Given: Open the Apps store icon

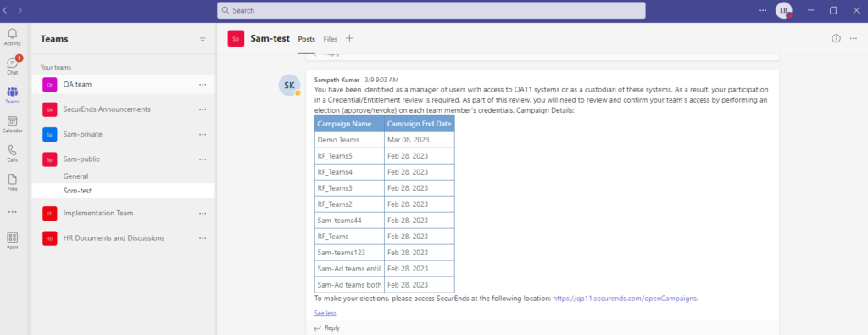Looking at the screenshot, I should click(x=12, y=240).
